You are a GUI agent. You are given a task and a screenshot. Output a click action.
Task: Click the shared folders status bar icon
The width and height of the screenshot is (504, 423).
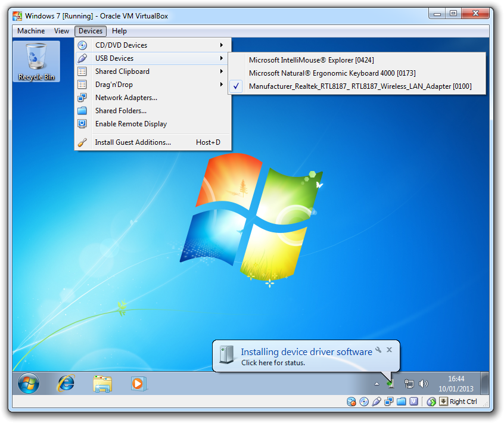402,402
